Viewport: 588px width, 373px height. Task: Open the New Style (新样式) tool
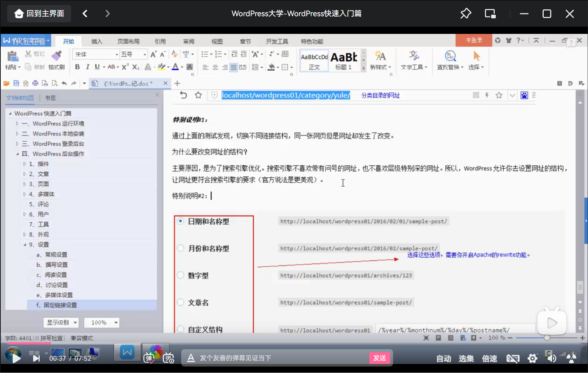coord(380,60)
